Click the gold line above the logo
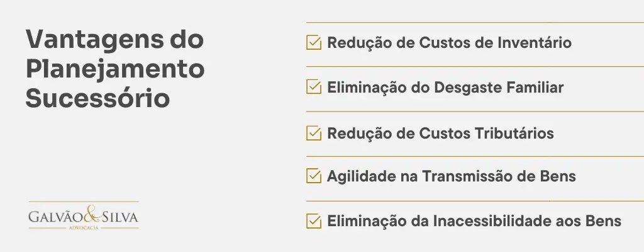 [84, 202]
